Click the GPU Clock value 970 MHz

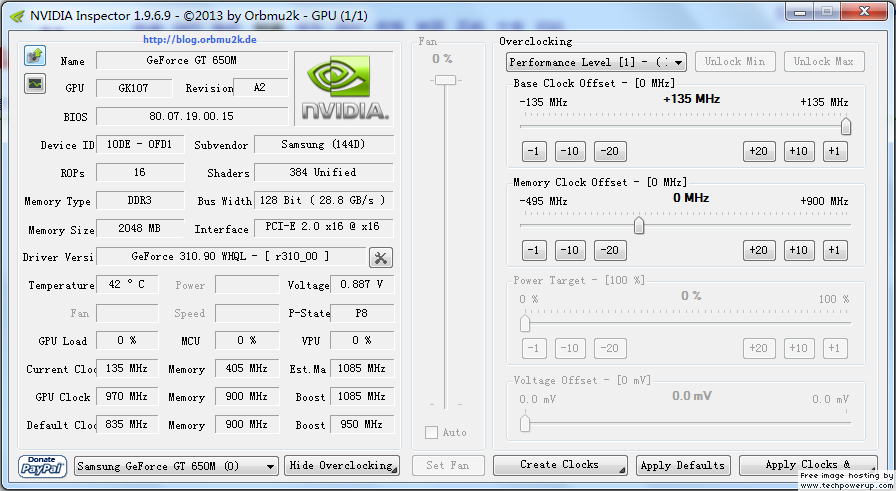click(x=127, y=397)
